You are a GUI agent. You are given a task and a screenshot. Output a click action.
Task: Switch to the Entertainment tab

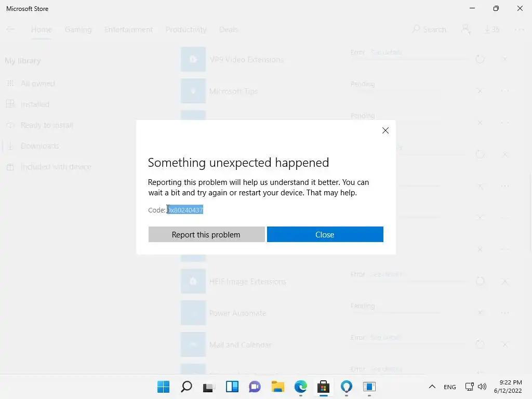point(128,30)
